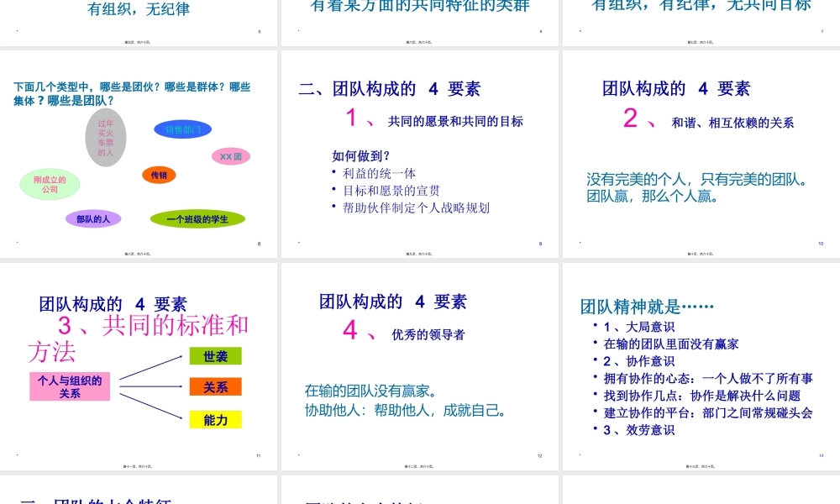Click the green 刚成立的公司 oval

point(49,186)
